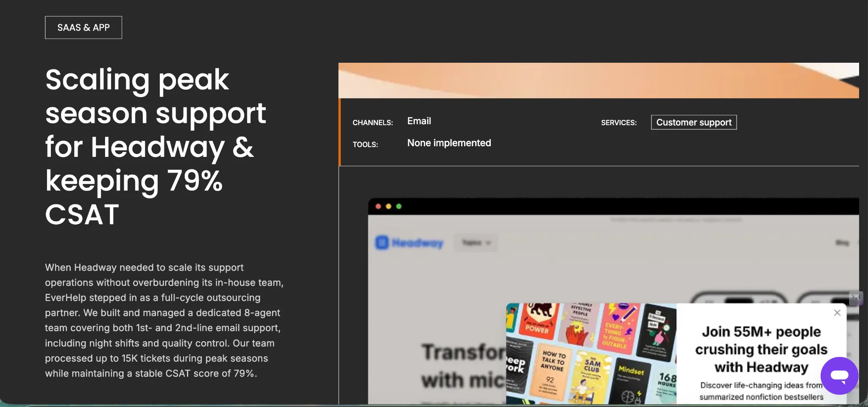Open the purple chat widget bubble
Viewport: 868px width, 407px height.
click(839, 376)
